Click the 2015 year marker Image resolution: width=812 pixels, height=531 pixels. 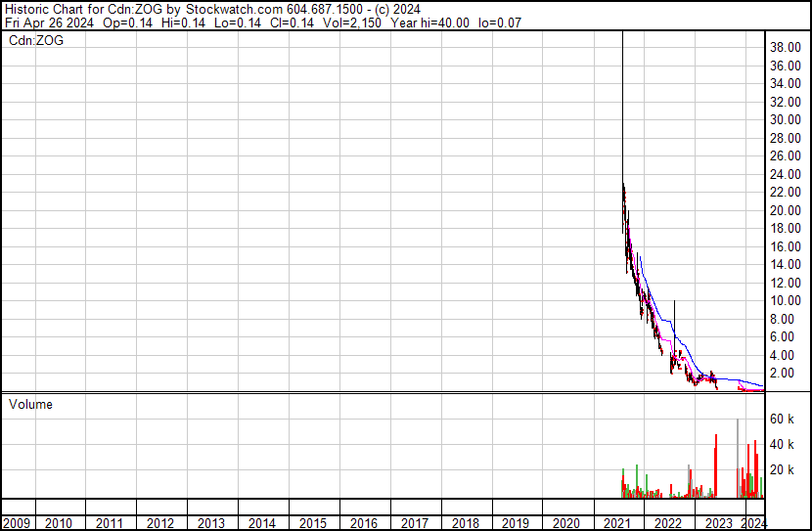312,523
